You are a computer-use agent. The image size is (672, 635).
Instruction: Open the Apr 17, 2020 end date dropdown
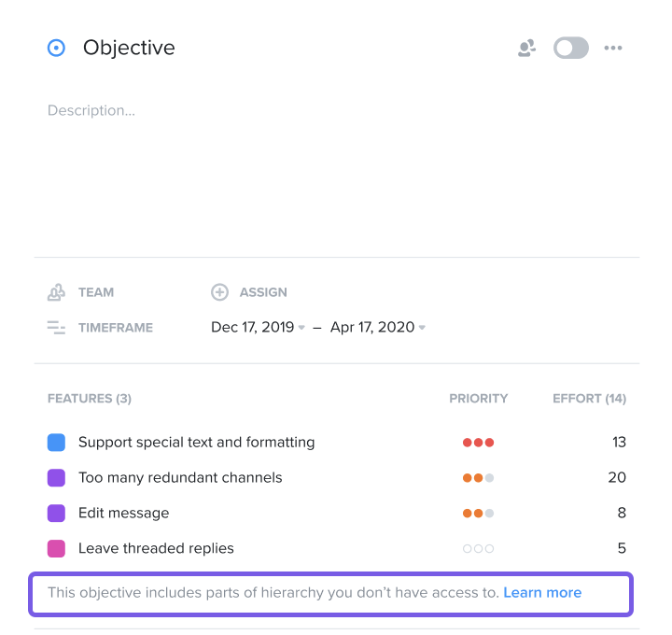[x=378, y=327]
